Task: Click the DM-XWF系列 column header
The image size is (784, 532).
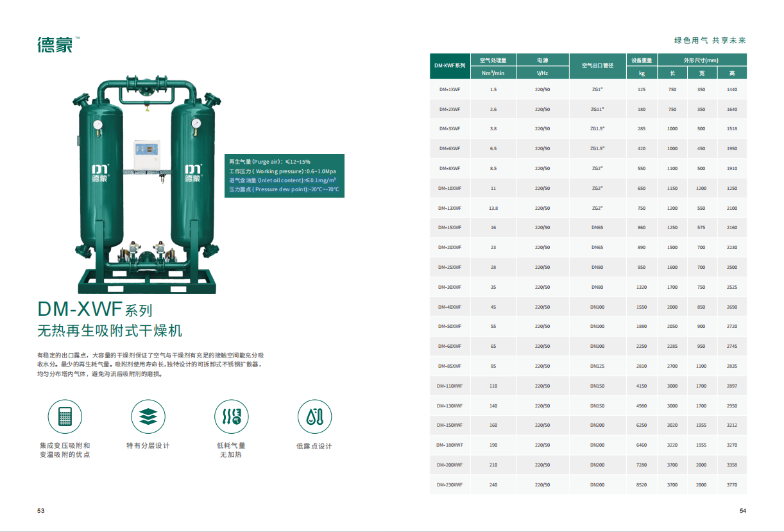Action: pyautogui.click(x=449, y=66)
